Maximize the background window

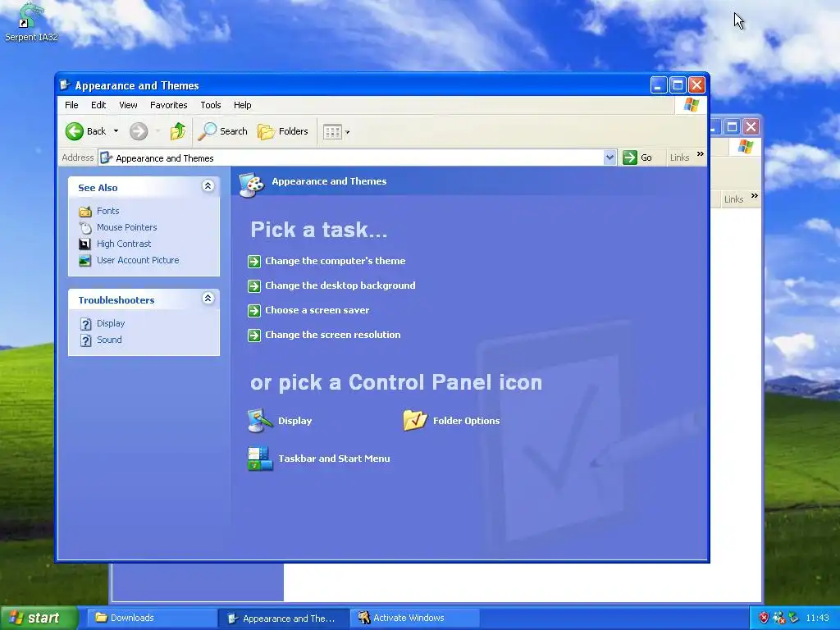[732, 127]
